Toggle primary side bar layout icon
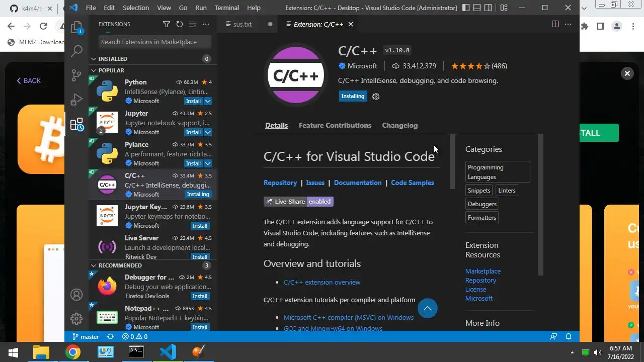 click(x=466, y=8)
